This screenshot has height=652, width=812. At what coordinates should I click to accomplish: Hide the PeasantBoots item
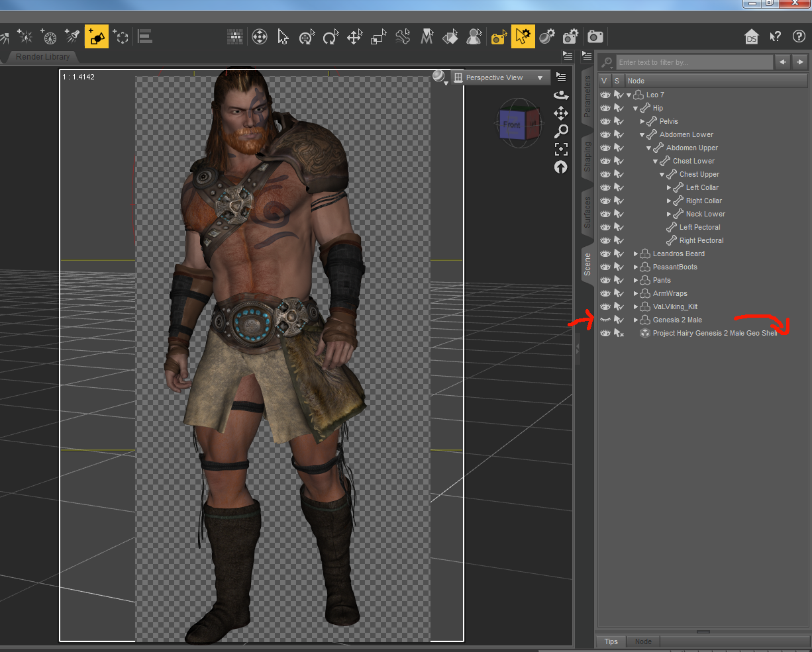point(605,267)
